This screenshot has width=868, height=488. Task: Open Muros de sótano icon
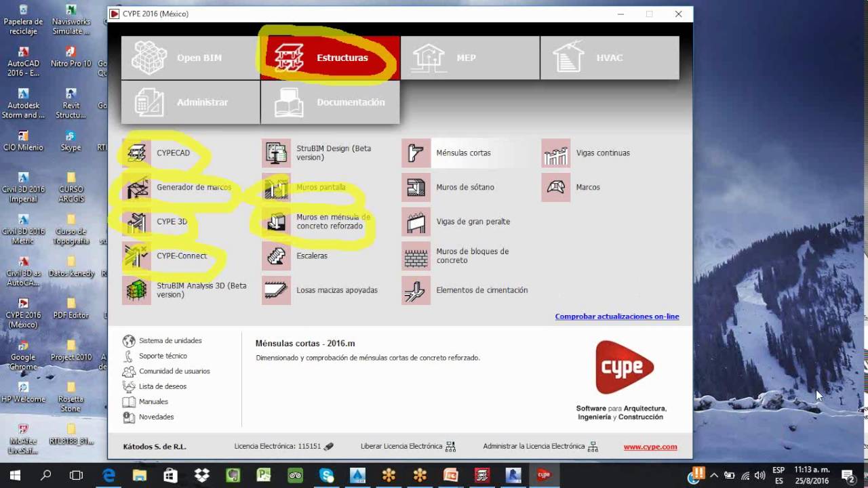point(416,188)
